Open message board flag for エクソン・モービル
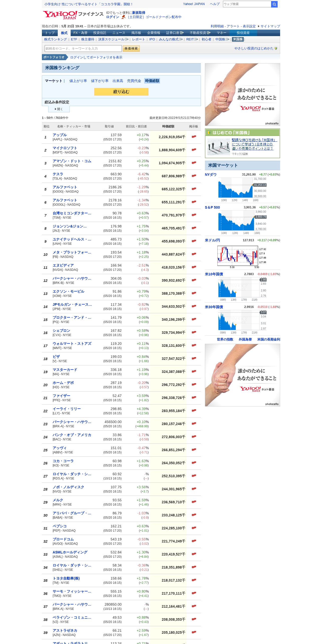This screenshot has height=644, width=322. point(194,293)
